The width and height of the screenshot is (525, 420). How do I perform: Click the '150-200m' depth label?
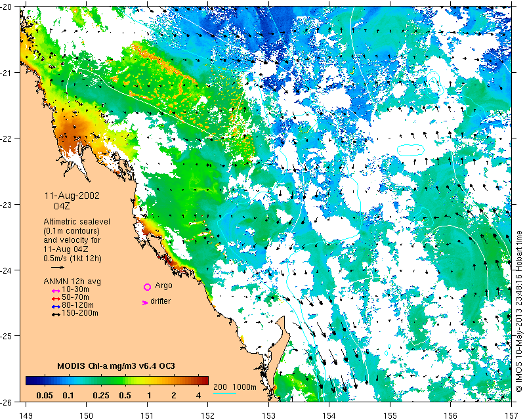pyautogui.click(x=80, y=313)
